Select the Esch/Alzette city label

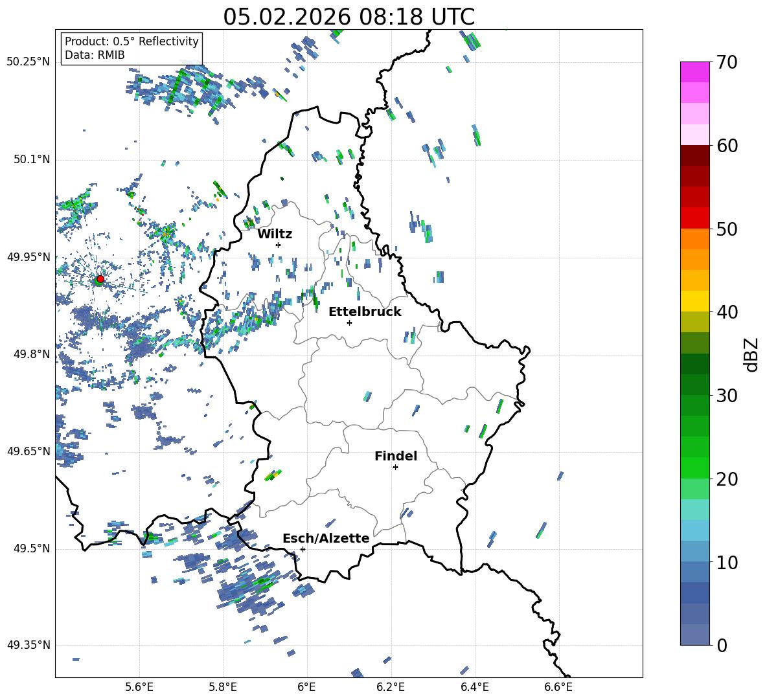pyautogui.click(x=326, y=538)
